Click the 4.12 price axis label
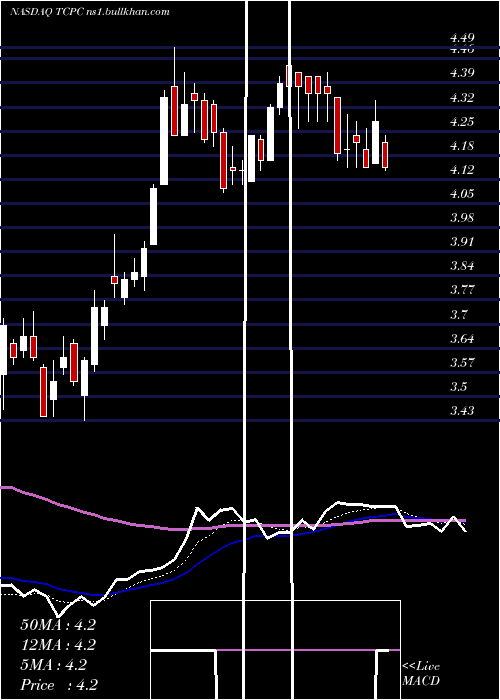 point(462,170)
